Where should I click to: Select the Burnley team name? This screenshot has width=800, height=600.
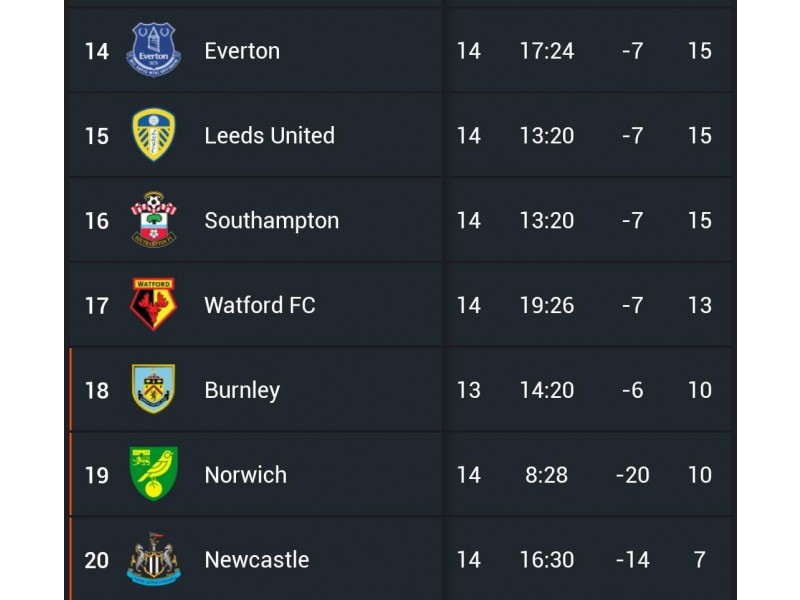(x=242, y=391)
